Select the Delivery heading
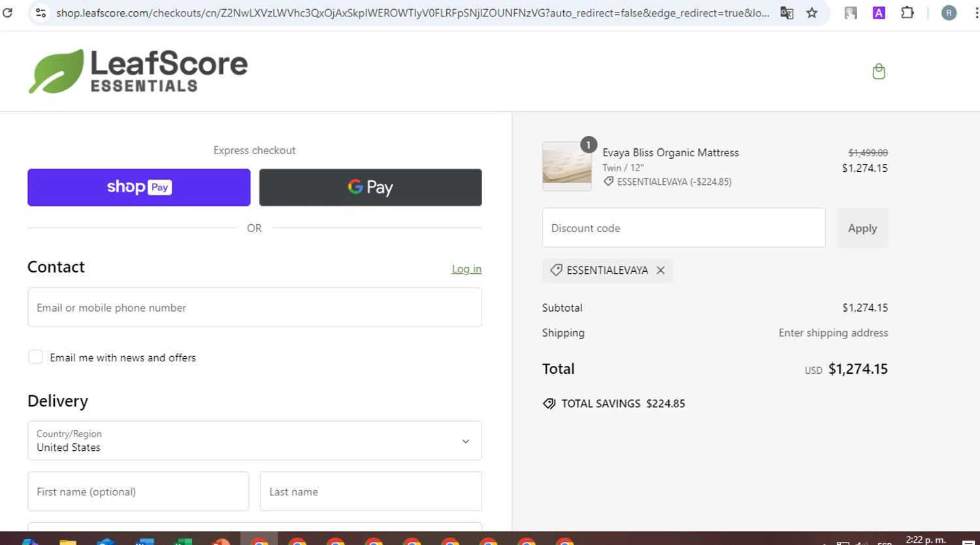The image size is (980, 545). tap(57, 401)
